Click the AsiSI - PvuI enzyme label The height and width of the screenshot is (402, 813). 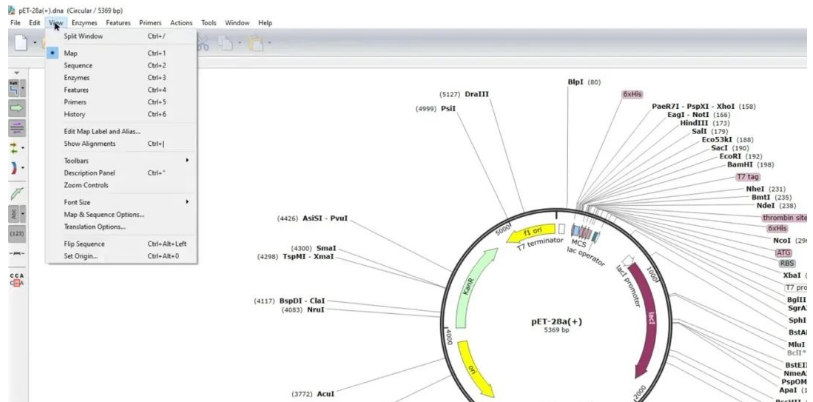coord(325,218)
